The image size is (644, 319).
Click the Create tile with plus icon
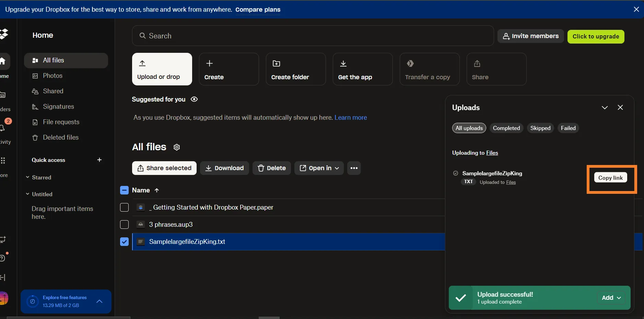point(229,69)
